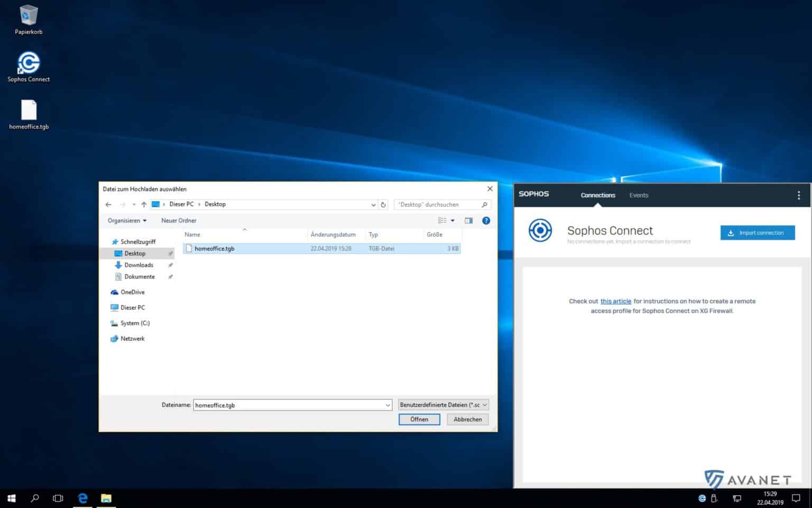Screen dimensions: 812x508
Task: Expand the view options dropdown in the dialog
Action: click(x=453, y=221)
